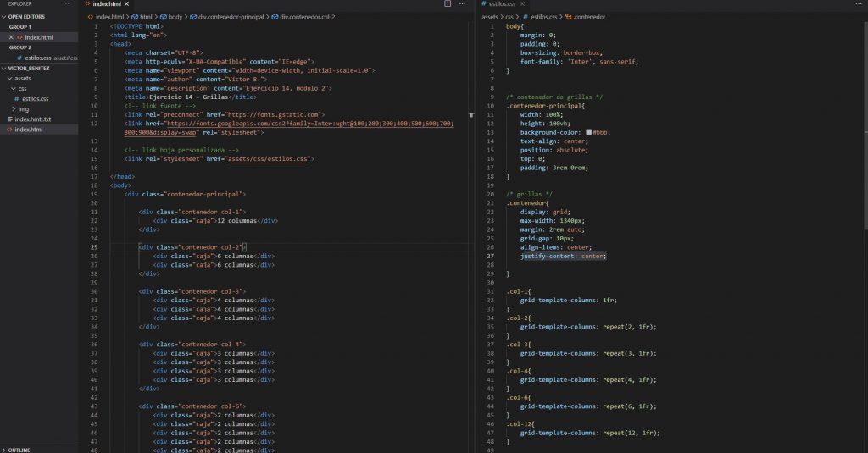This screenshot has height=453, width=868.
Task: Open estilos.css from Group 2 open editors
Action: click(x=39, y=58)
